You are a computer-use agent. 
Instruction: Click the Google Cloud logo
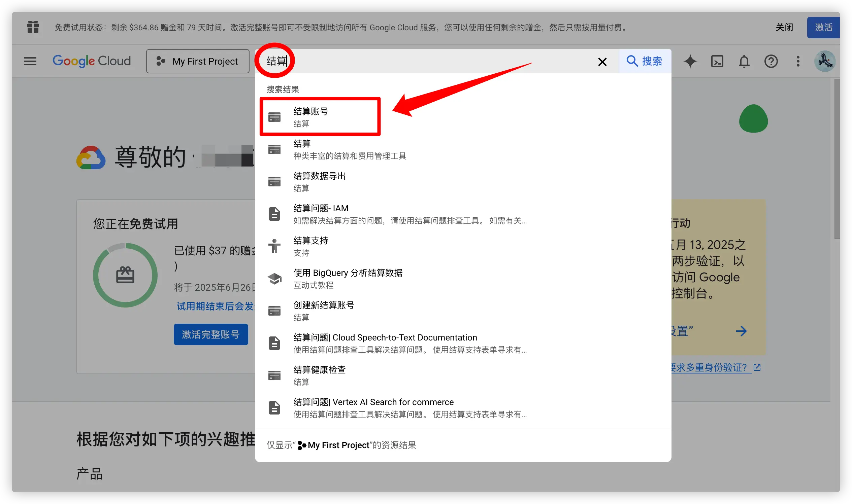pos(91,61)
